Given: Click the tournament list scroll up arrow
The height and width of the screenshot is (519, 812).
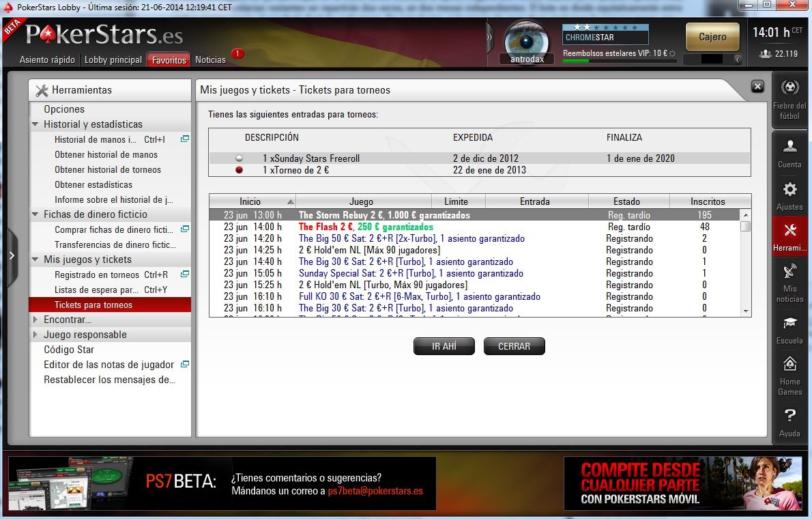Looking at the screenshot, I should [x=746, y=214].
